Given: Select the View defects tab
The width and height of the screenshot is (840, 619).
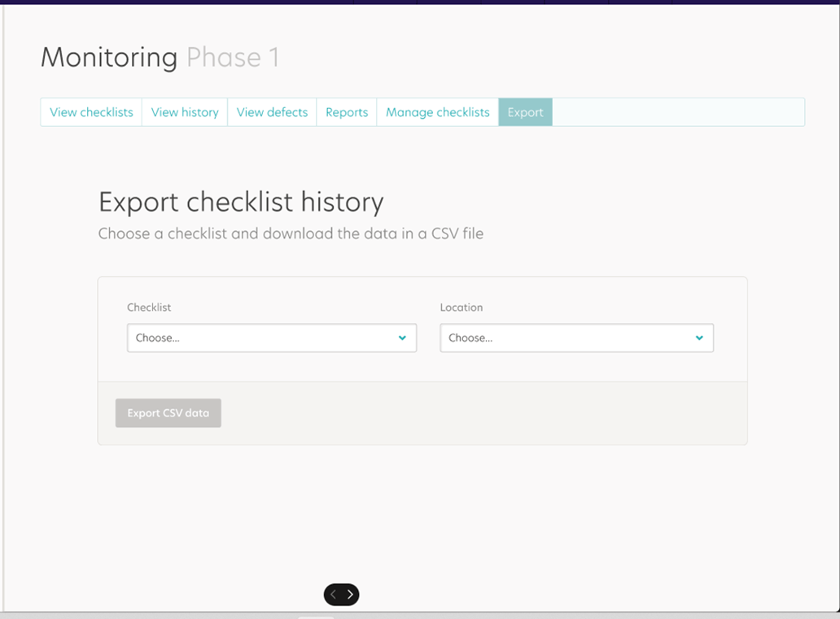Looking at the screenshot, I should tap(271, 111).
